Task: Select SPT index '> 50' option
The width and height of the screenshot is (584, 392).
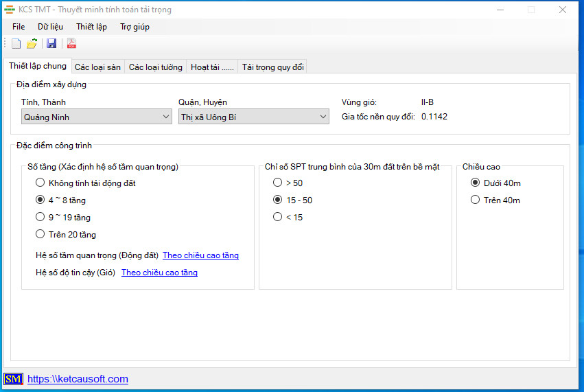Action: (x=277, y=183)
